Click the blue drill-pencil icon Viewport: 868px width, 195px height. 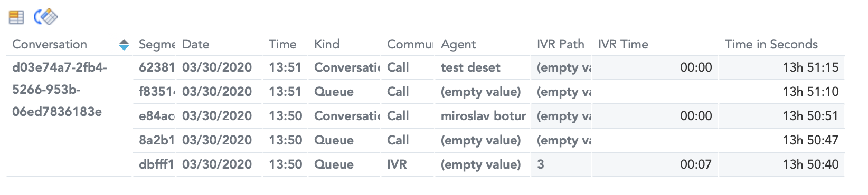pyautogui.click(x=46, y=17)
